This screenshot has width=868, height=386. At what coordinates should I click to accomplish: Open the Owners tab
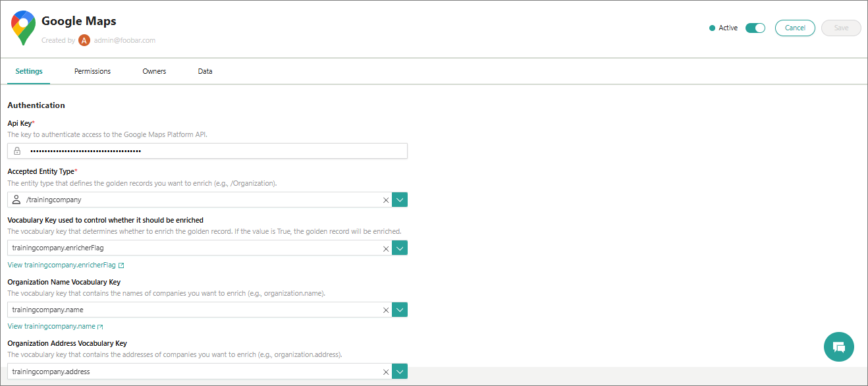click(154, 71)
